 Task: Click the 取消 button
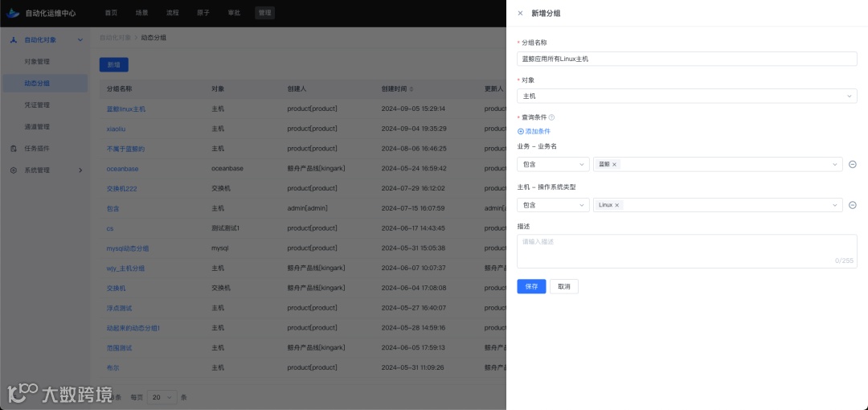(564, 286)
